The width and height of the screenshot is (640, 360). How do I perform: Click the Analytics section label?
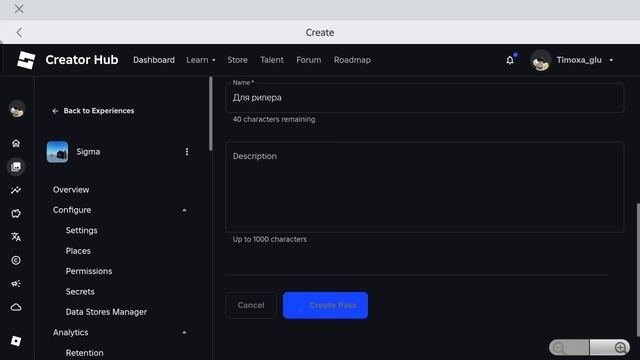(70, 332)
